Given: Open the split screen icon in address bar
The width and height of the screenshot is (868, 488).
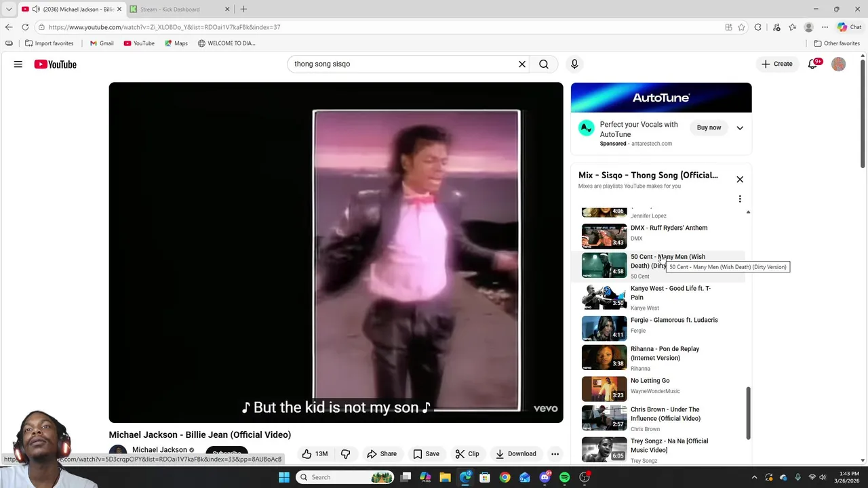Looking at the screenshot, I should pos(728,27).
